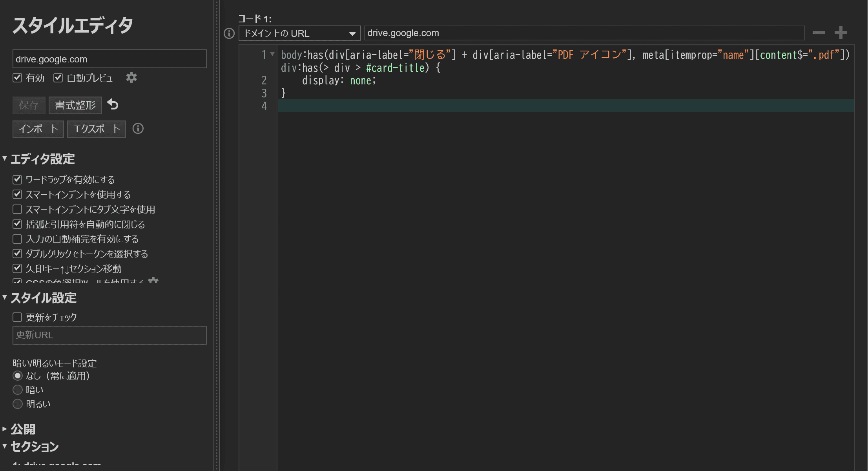Enable 入力の自動補完を有効にする checkbox
This screenshot has width=868, height=471.
(x=17, y=239)
